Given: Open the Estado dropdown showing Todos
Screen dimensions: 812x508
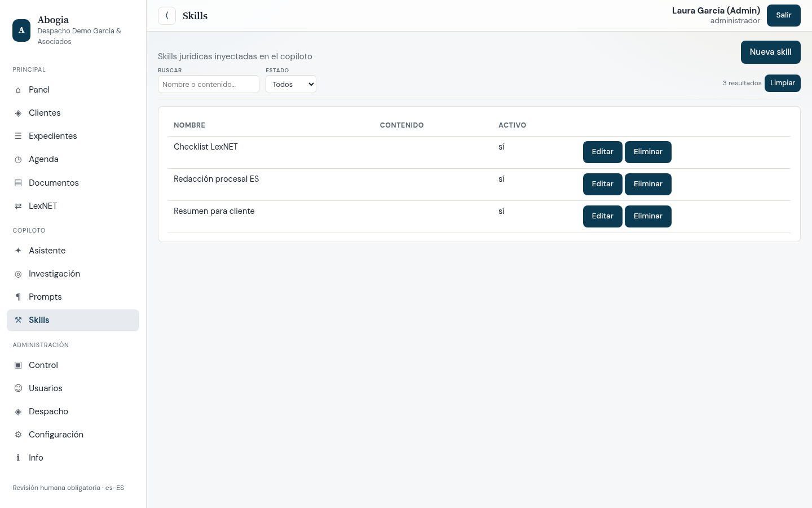Looking at the screenshot, I should coord(291,84).
